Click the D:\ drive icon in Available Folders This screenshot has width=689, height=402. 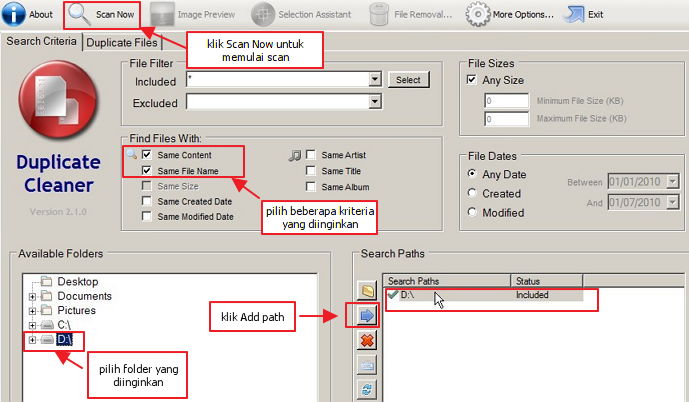(47, 340)
